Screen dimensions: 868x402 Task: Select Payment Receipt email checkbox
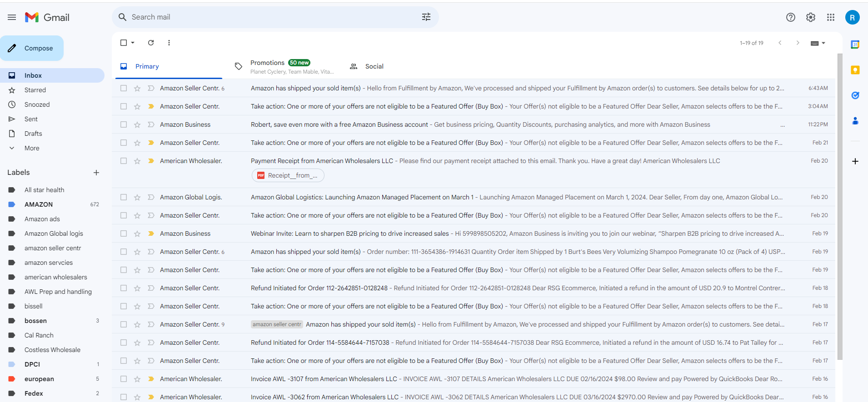coord(124,161)
